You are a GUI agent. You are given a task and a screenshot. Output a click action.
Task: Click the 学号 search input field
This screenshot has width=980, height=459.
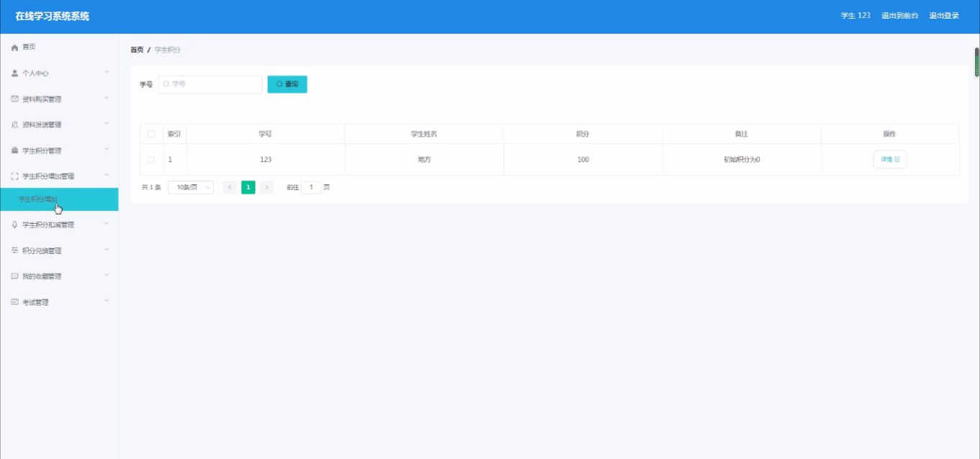(210, 84)
